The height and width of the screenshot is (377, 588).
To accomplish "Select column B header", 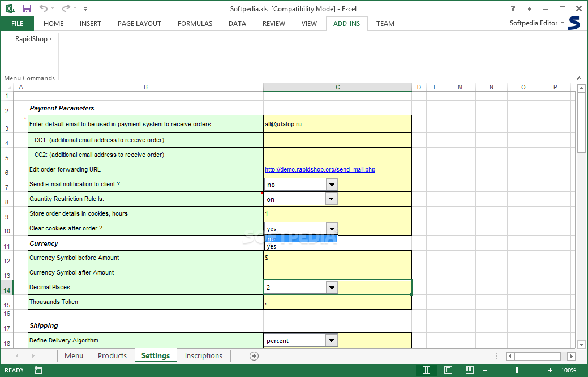I will click(145, 87).
